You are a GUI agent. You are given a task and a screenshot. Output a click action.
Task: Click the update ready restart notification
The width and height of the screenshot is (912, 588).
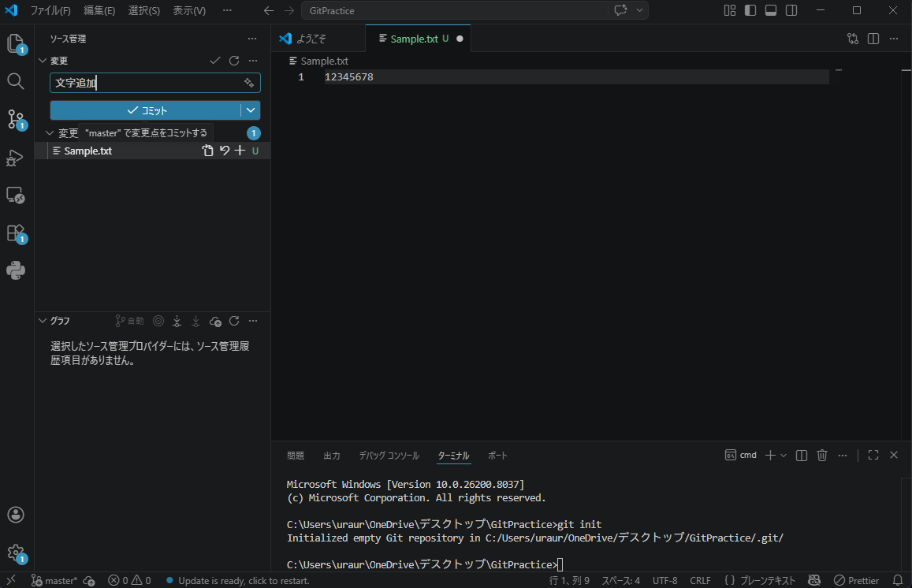click(x=243, y=581)
